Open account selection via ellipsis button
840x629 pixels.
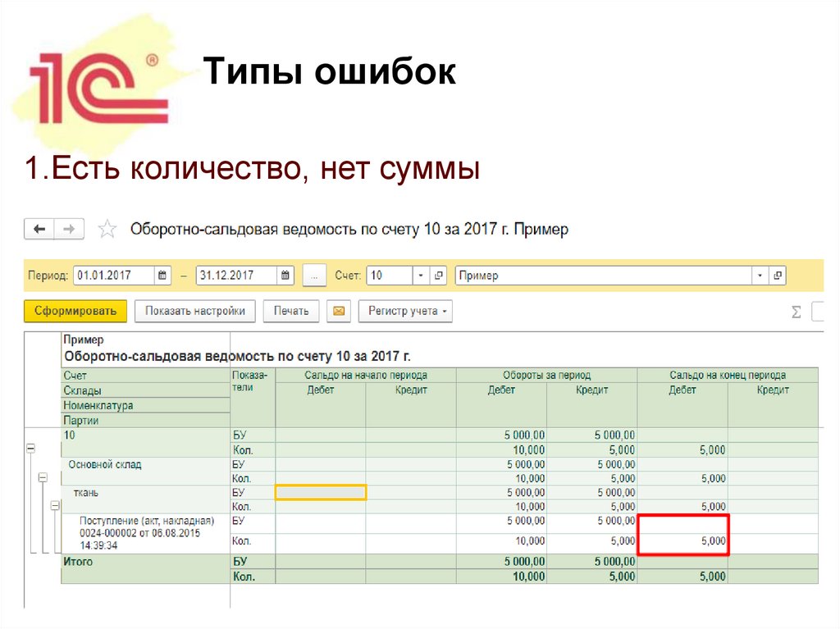point(314,275)
